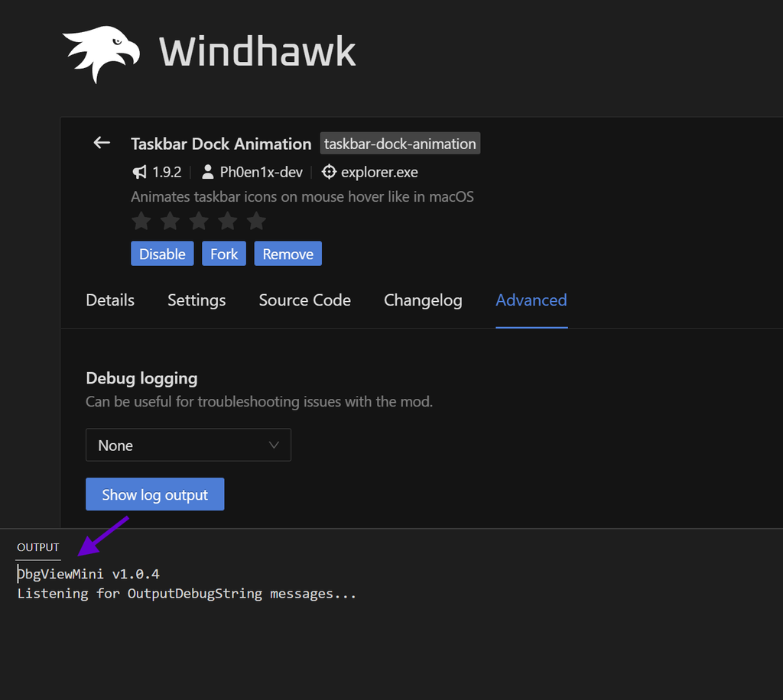Image resolution: width=783 pixels, height=700 pixels.
Task: Rate the mod four stars
Action: 228,221
